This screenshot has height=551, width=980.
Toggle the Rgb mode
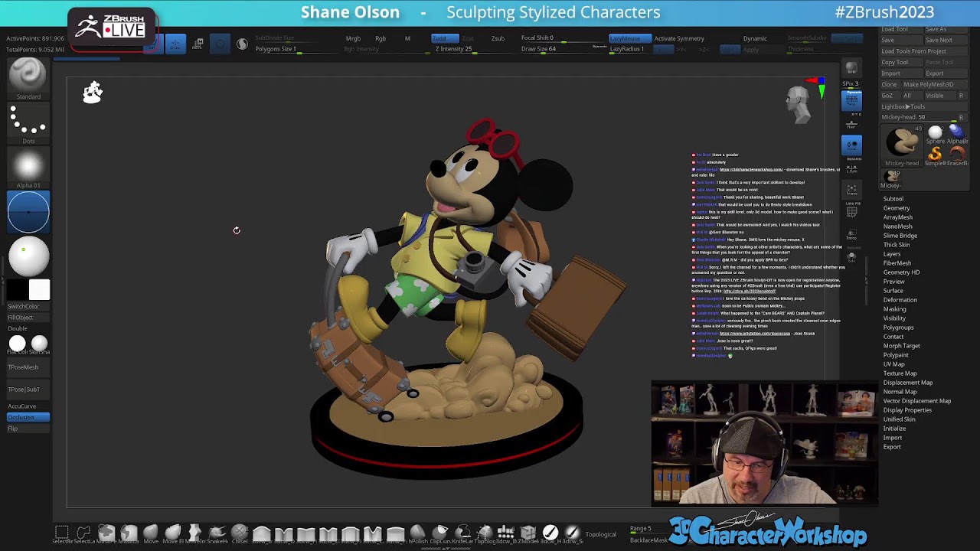(x=381, y=38)
